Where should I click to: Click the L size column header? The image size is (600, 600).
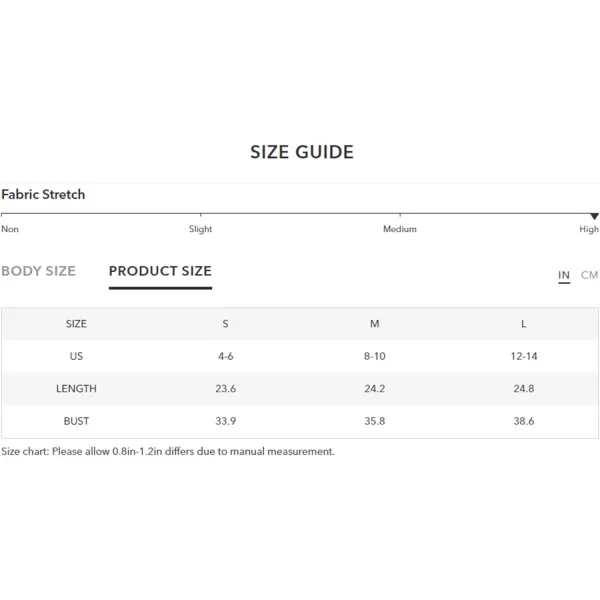pos(523,324)
